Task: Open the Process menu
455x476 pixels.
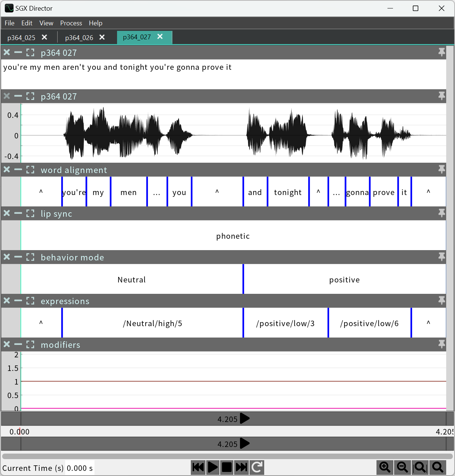Action: click(71, 23)
